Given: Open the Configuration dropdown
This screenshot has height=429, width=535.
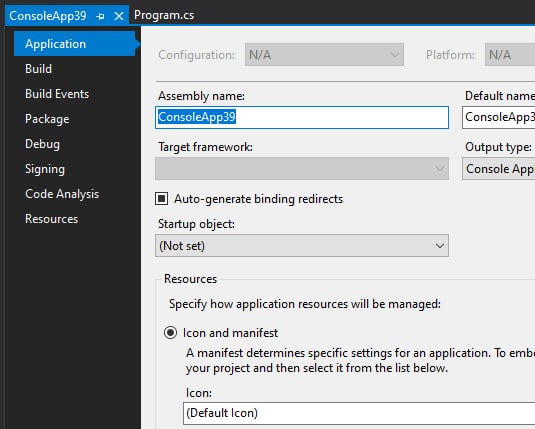Looking at the screenshot, I should click(324, 55).
